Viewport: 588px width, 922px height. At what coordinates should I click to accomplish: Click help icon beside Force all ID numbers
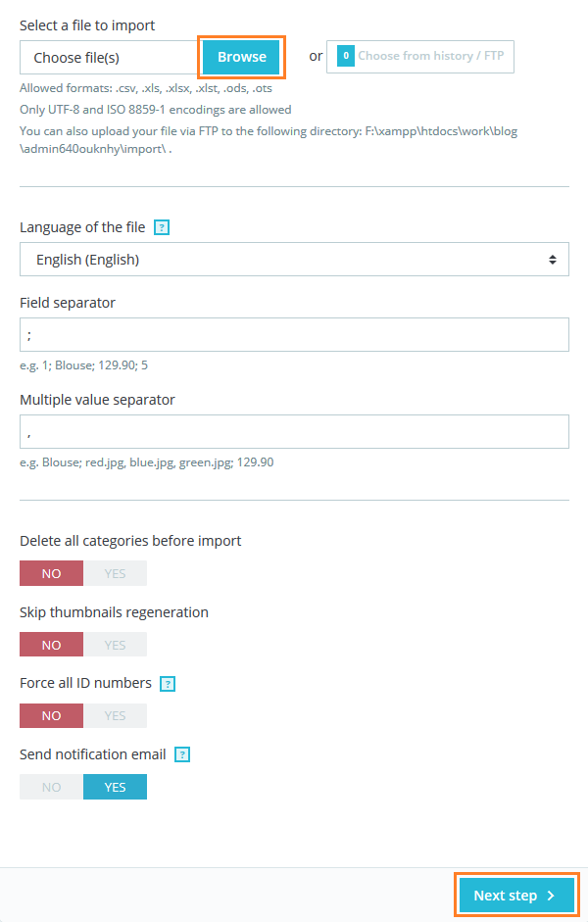[168, 683]
